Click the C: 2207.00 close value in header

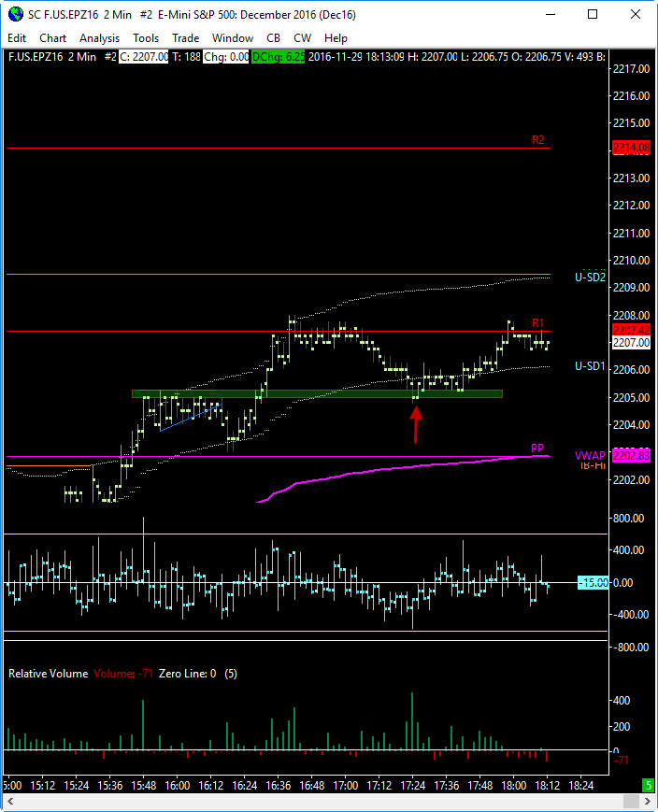(x=144, y=57)
